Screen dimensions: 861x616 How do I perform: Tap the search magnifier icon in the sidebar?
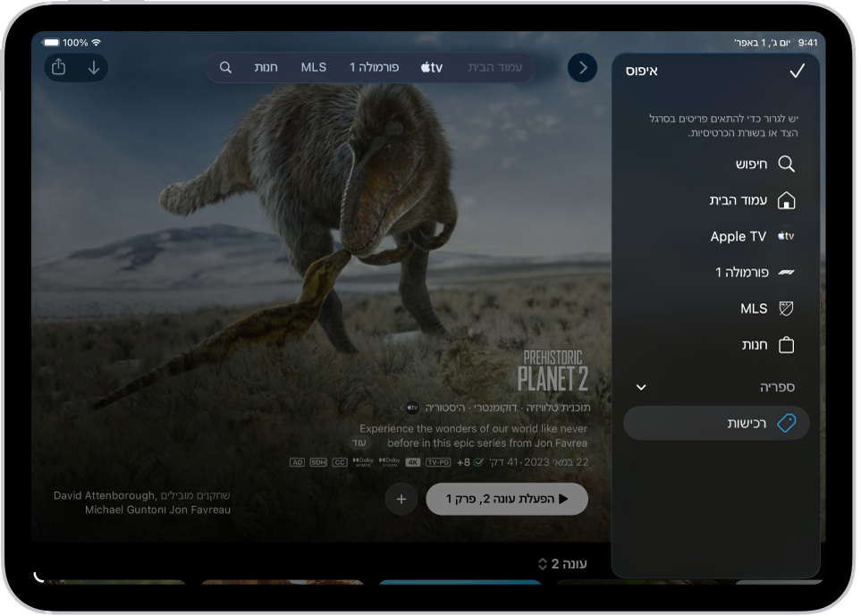(x=786, y=164)
